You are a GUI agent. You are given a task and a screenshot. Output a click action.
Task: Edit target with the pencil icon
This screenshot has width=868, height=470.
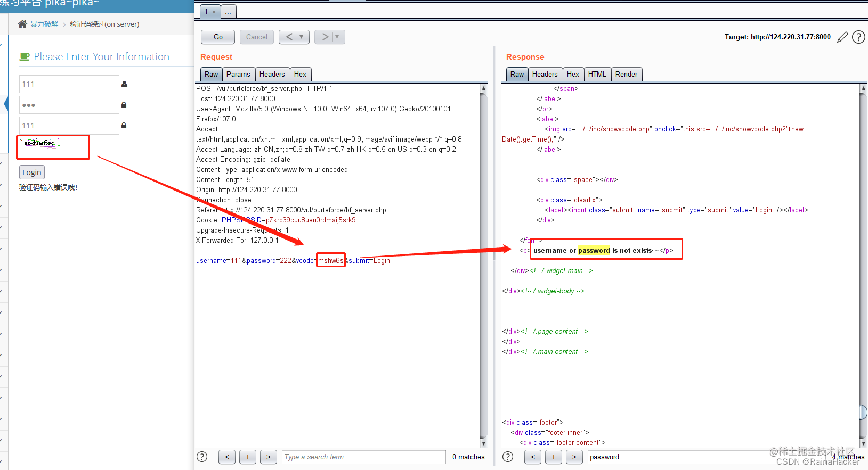click(842, 37)
